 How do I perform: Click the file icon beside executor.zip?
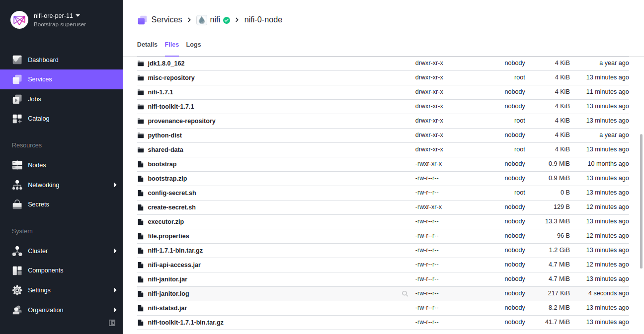(x=141, y=222)
